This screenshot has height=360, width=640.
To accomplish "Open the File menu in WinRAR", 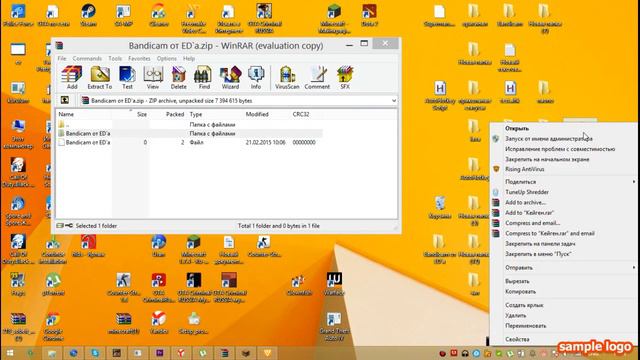I will (x=62, y=58).
